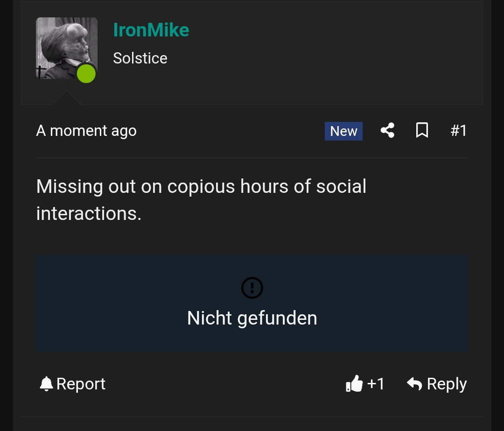Open the permalink labeled #1
Viewport: 504px width, 431px height.
(x=459, y=131)
